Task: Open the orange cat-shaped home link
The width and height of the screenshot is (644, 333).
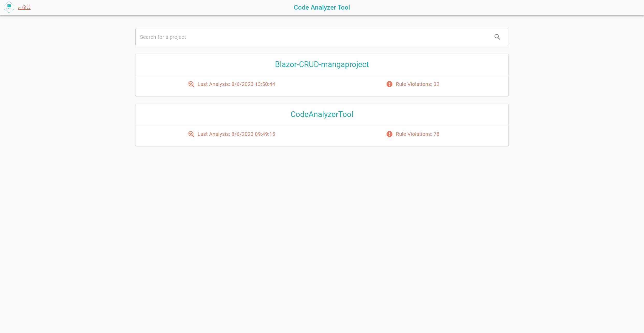Action: [x=24, y=8]
